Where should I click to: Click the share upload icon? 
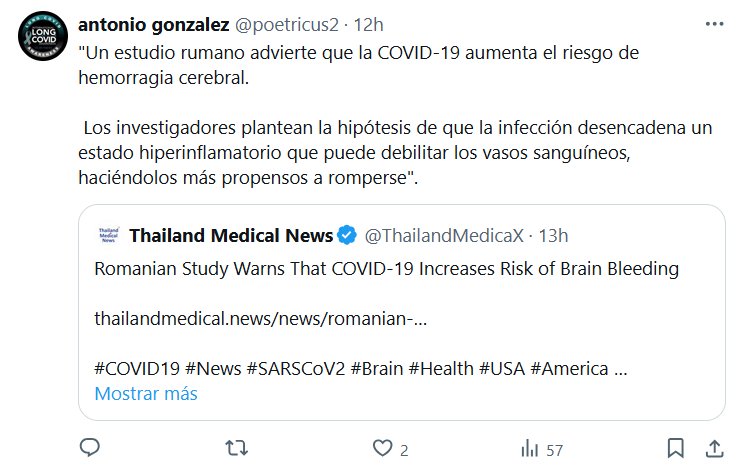[715, 449]
